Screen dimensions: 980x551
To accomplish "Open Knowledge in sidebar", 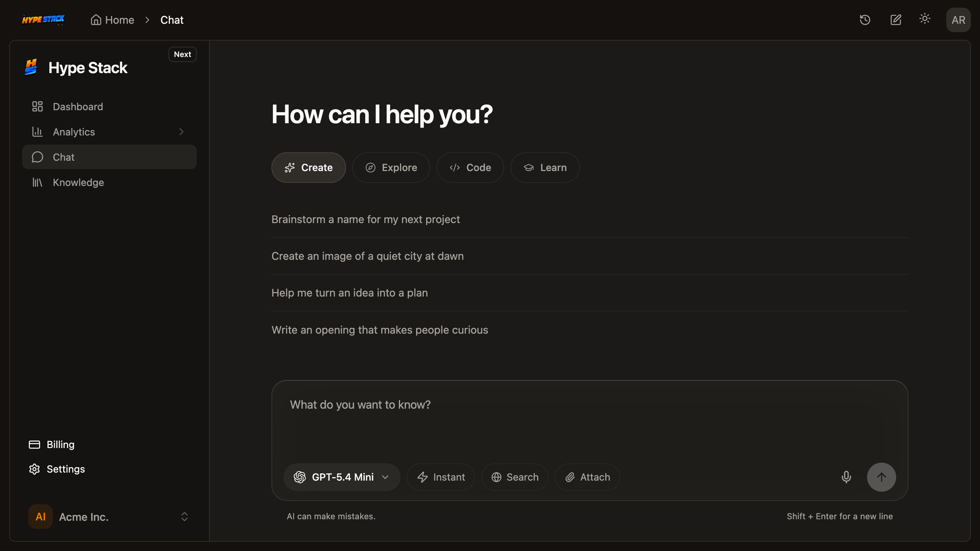I will (x=109, y=182).
